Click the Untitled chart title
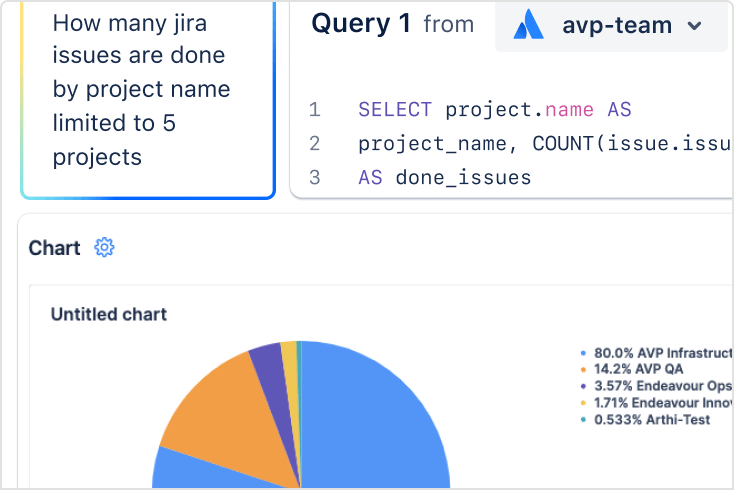 pyautogui.click(x=108, y=314)
